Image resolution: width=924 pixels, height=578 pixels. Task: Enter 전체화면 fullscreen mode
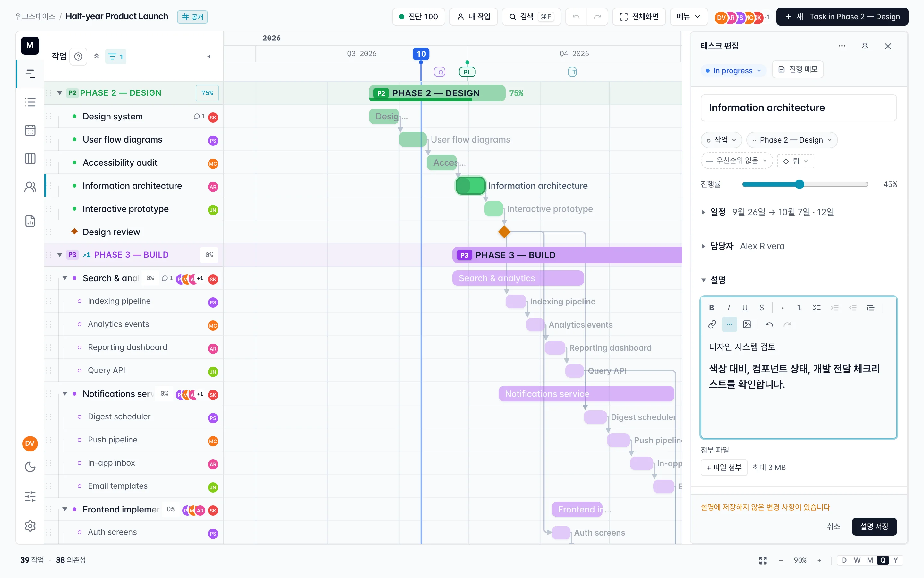tap(639, 16)
